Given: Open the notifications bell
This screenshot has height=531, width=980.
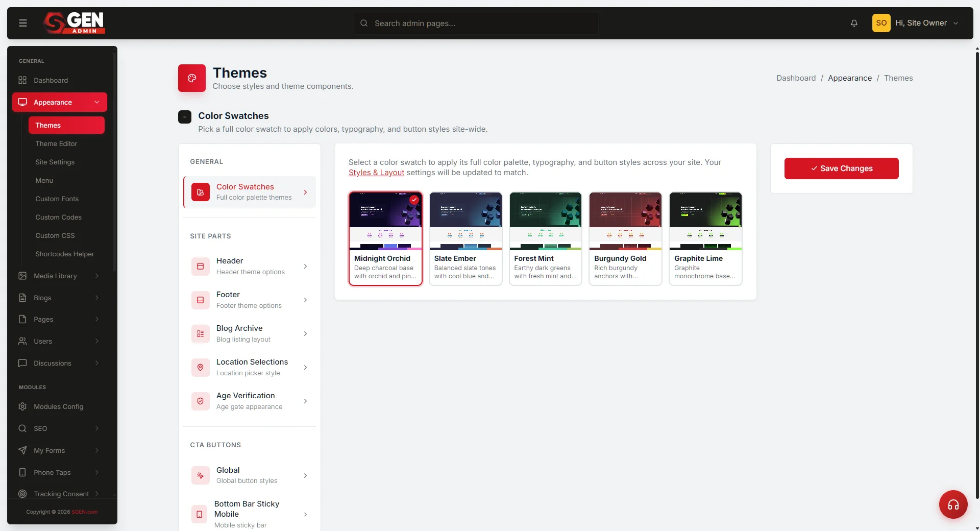Looking at the screenshot, I should coord(854,23).
